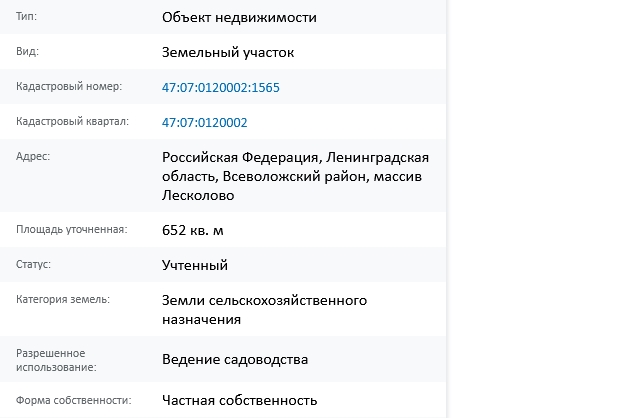Screen dimensions: 628x418
Task: Click the 'Разрешенное использование:' label
Action: coord(56,360)
